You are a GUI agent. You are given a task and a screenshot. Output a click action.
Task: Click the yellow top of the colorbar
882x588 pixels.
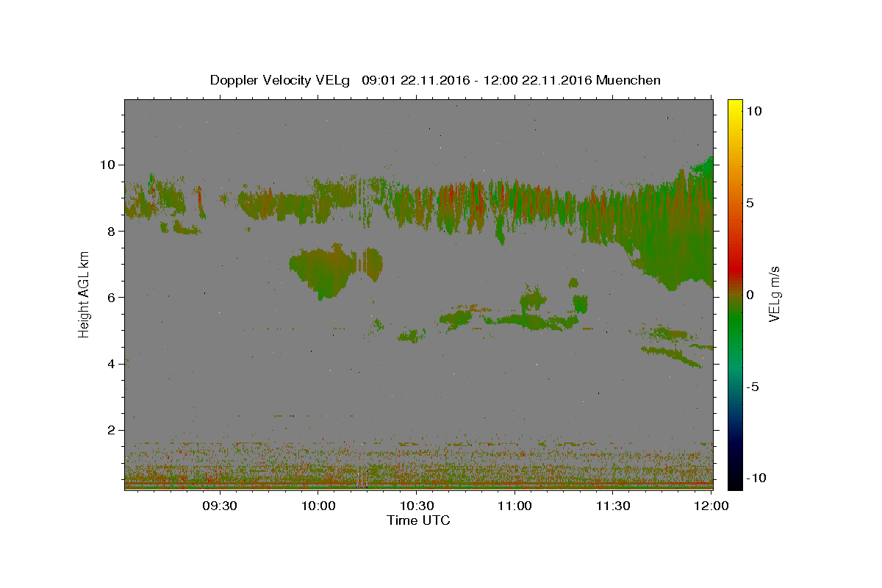(x=735, y=107)
